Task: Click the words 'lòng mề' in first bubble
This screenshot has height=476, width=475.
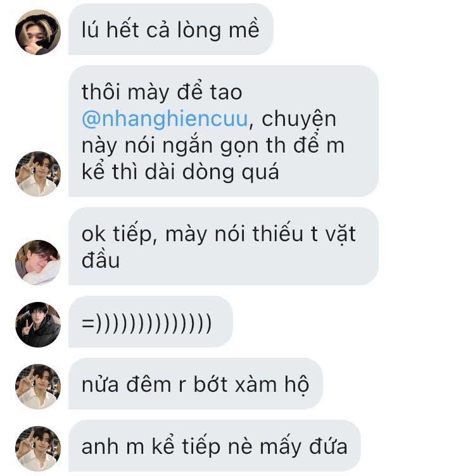Action: pyautogui.click(x=218, y=30)
